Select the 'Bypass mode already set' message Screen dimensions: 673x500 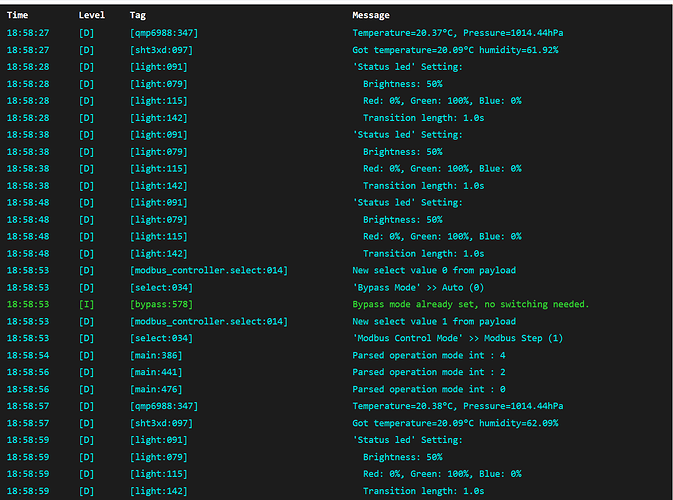point(470,304)
